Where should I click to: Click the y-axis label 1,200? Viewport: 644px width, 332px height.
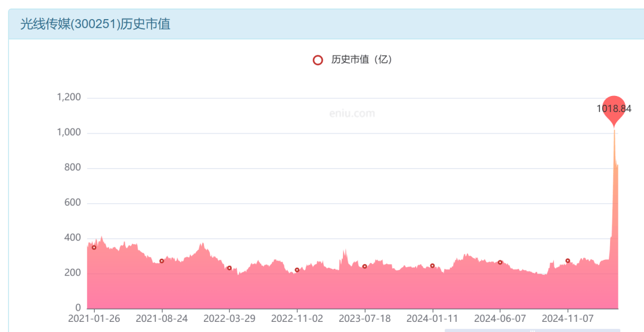pos(69,97)
